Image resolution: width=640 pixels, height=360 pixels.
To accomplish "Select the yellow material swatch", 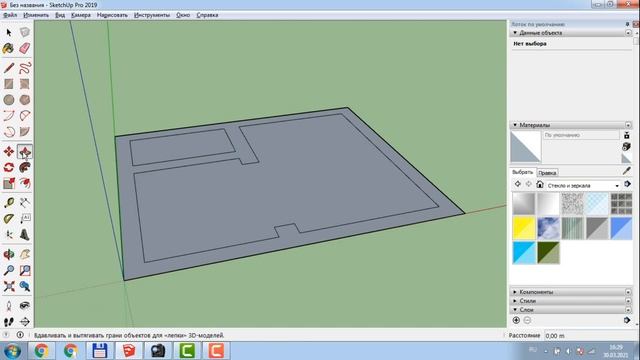I will tap(524, 228).
